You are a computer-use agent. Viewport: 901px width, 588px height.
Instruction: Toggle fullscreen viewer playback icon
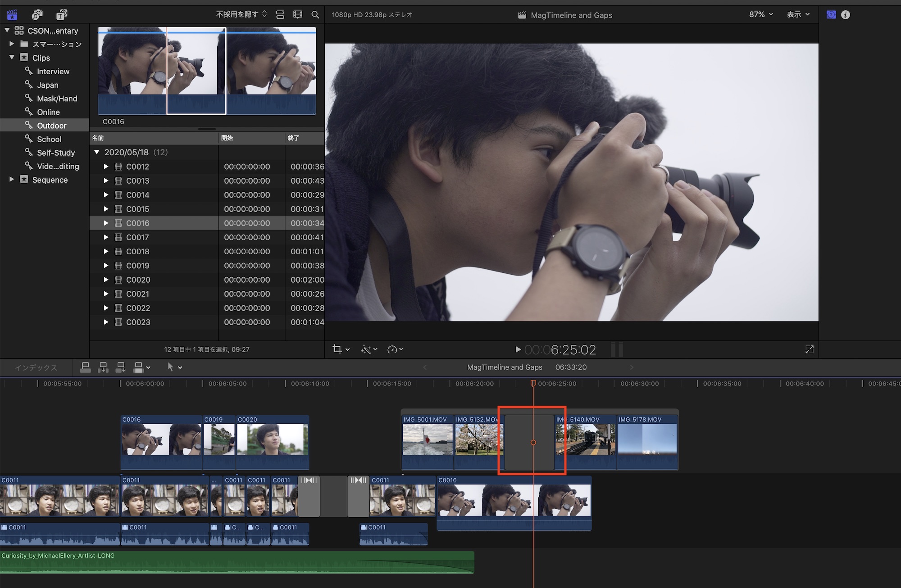click(809, 349)
